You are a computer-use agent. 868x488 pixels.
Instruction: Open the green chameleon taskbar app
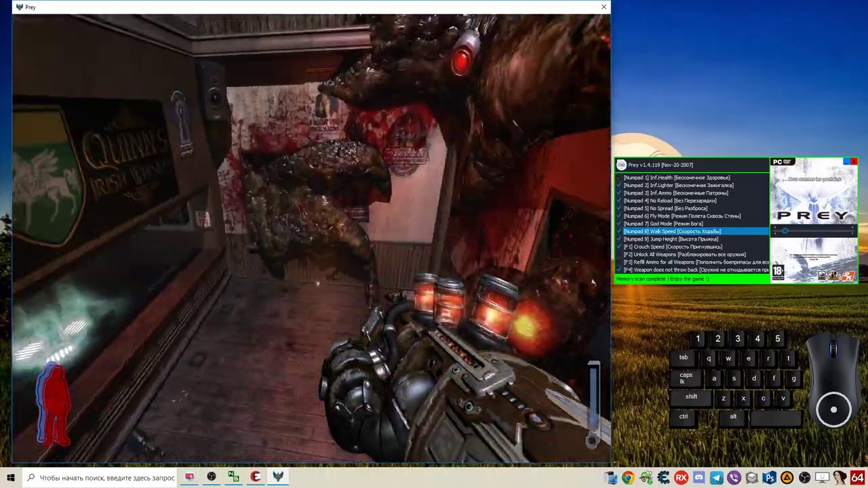pyautogui.click(x=646, y=479)
